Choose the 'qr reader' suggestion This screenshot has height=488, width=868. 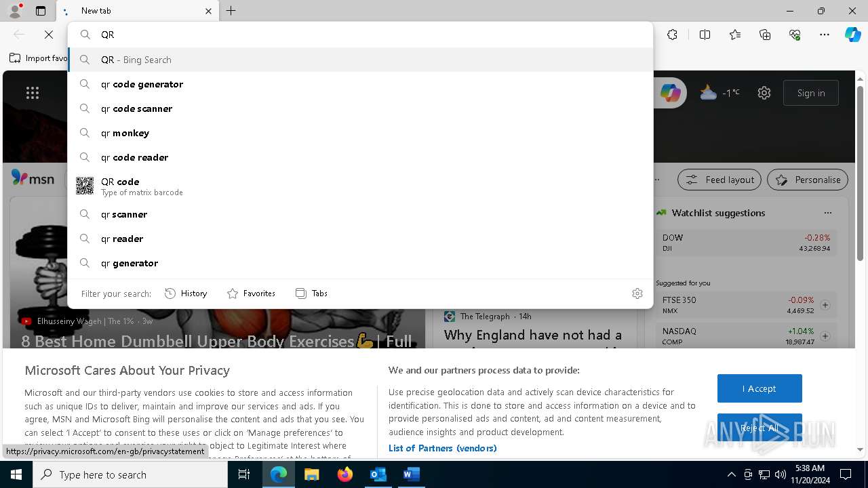tap(360, 239)
